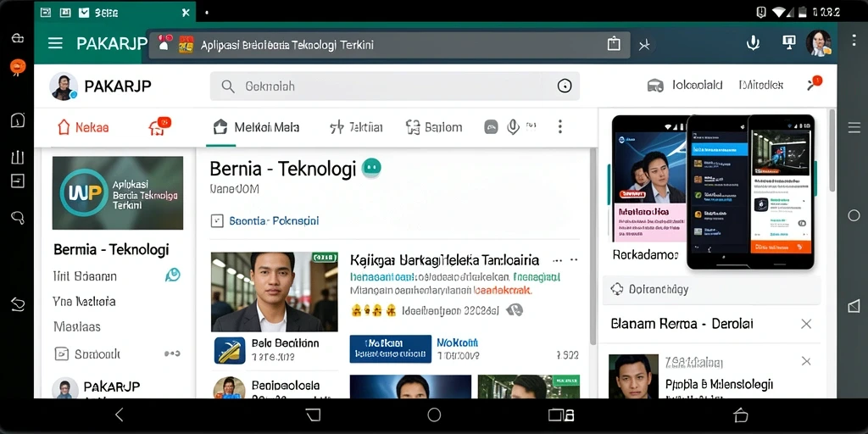Click the red video icon with badge

[x=159, y=126]
